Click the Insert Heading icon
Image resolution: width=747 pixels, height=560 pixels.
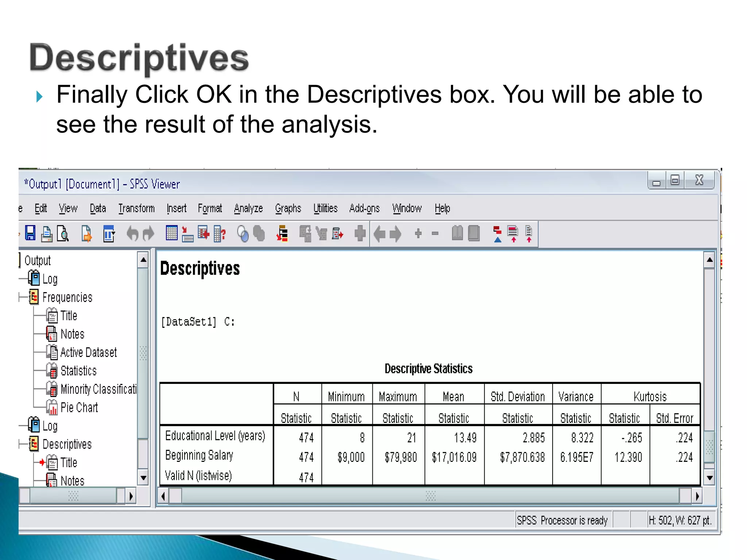pyautogui.click(x=497, y=234)
